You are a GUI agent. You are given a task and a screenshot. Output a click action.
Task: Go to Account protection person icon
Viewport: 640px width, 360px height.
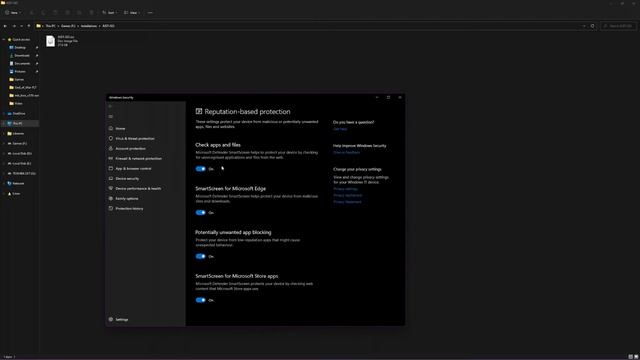pyautogui.click(x=111, y=149)
